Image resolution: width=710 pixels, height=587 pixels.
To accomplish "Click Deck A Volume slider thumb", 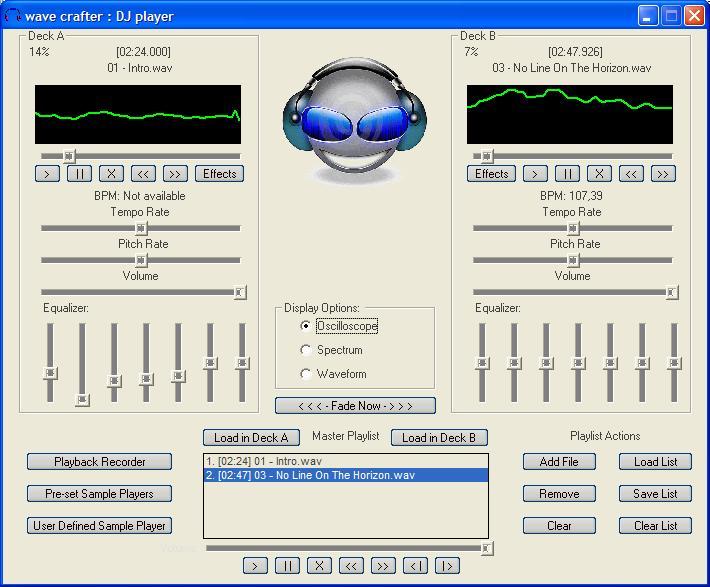I will tap(240, 293).
